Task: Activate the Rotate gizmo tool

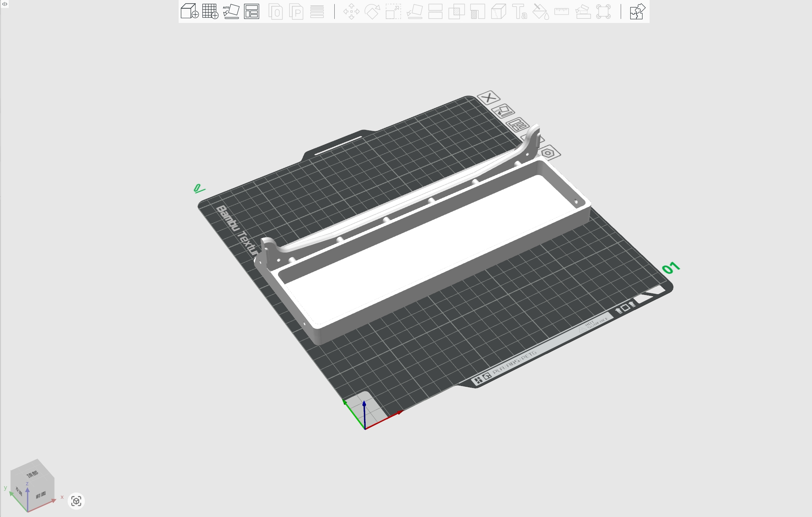Action: tap(372, 11)
